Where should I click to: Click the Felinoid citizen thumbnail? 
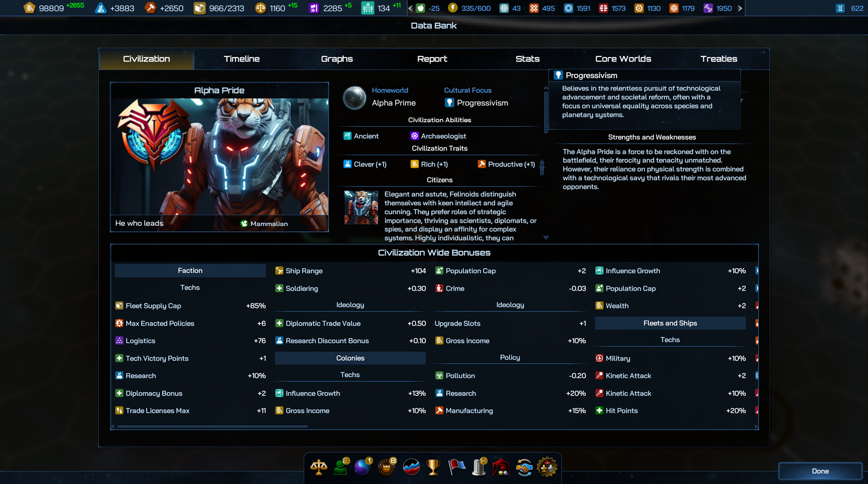tap(361, 208)
